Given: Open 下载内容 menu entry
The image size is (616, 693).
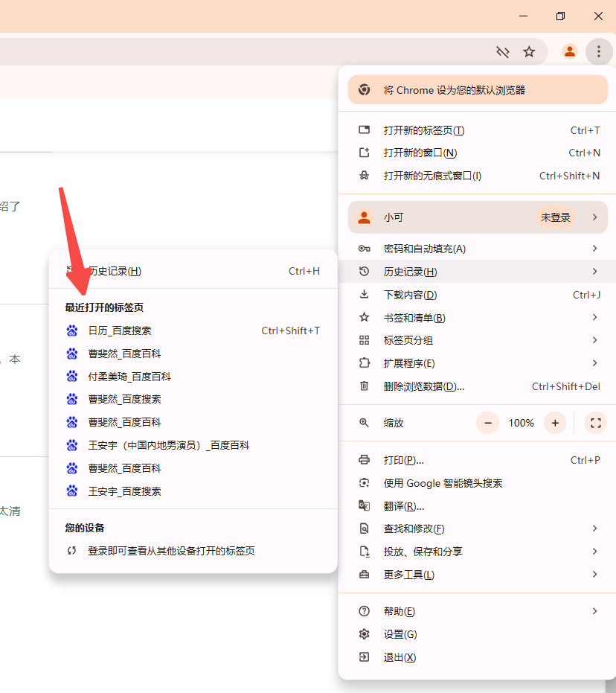Looking at the screenshot, I should [x=478, y=294].
